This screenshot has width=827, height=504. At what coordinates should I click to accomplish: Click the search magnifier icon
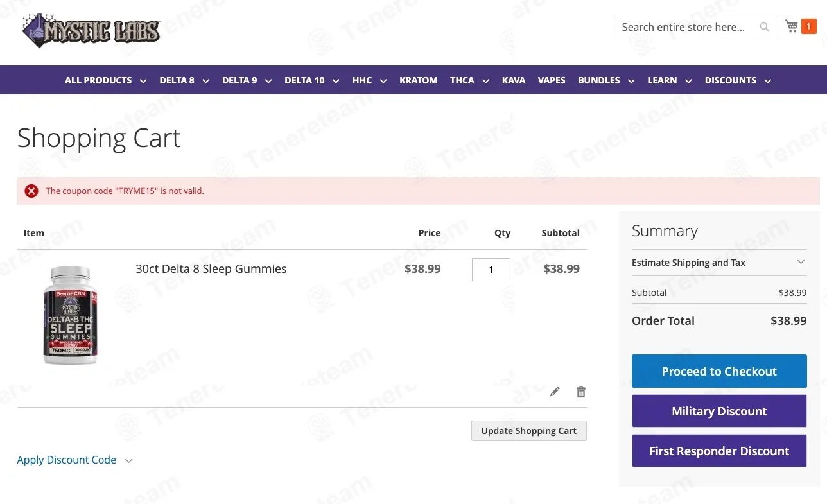pyautogui.click(x=764, y=27)
